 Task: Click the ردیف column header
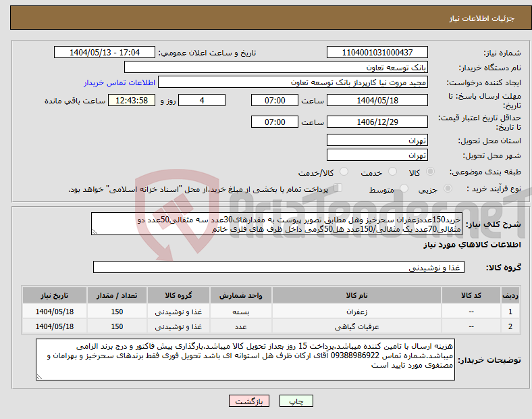[510, 295]
